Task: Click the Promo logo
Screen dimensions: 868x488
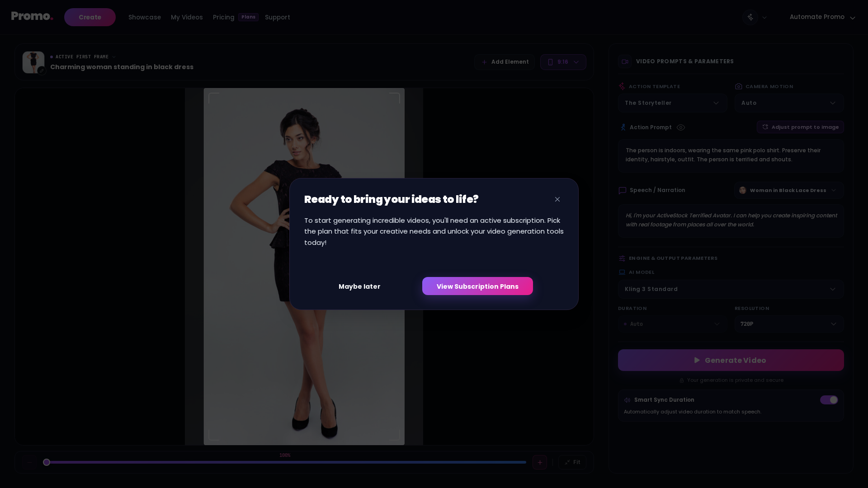Action: coord(32,17)
